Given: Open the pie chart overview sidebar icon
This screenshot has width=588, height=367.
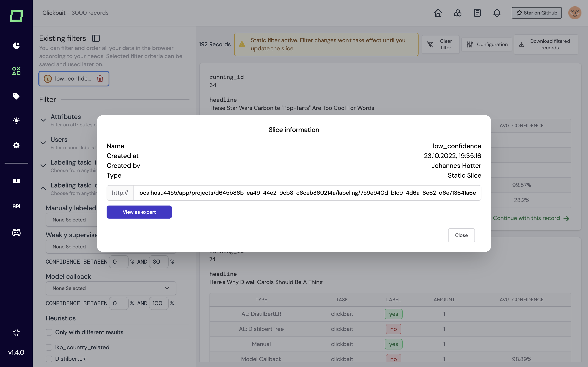Looking at the screenshot, I should (16, 45).
